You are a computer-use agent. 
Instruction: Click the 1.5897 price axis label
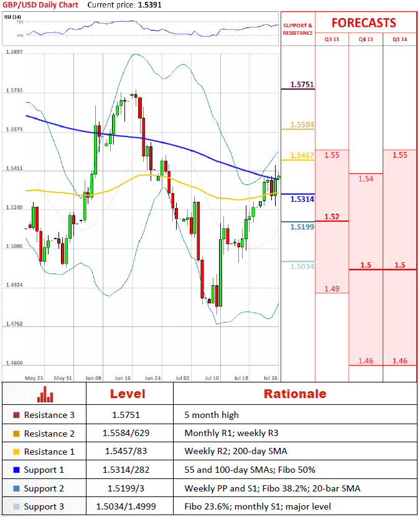14,52
